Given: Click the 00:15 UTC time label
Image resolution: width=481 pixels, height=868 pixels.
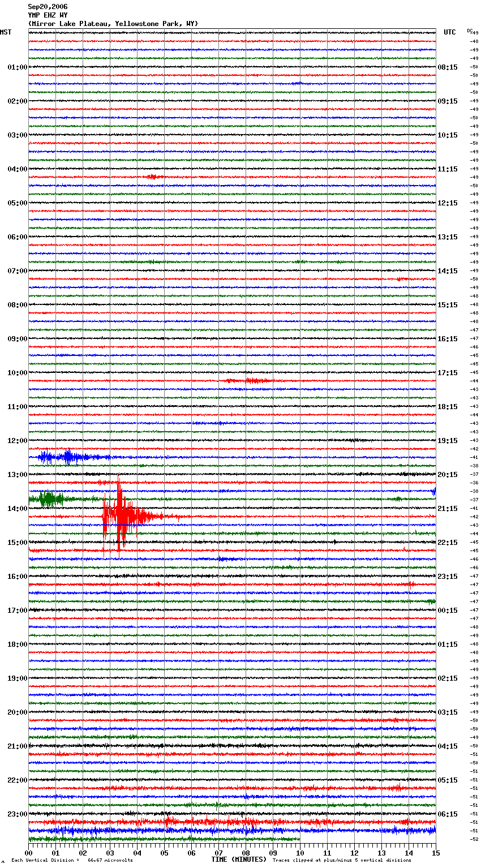Looking at the screenshot, I should click(448, 611).
